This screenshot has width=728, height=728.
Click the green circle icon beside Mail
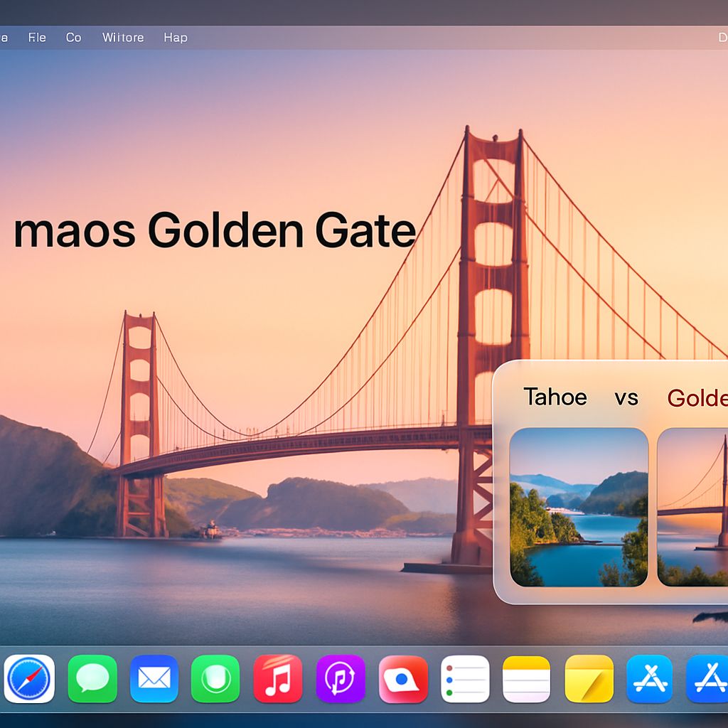(x=215, y=679)
